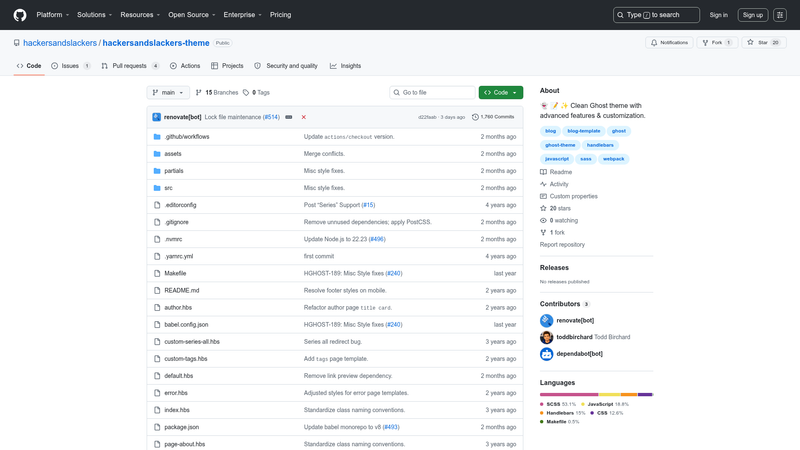Click the Activity pulse icon
Screen dimensions: 800x450
click(543, 184)
